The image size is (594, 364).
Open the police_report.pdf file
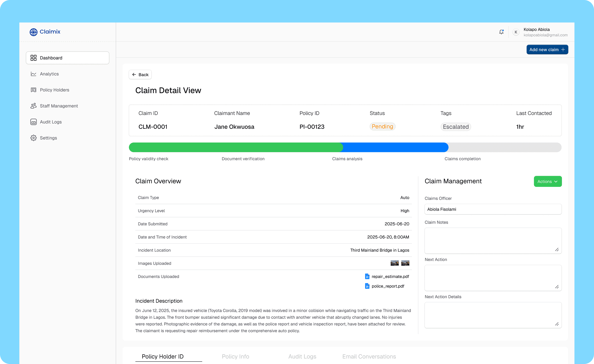(x=388, y=286)
